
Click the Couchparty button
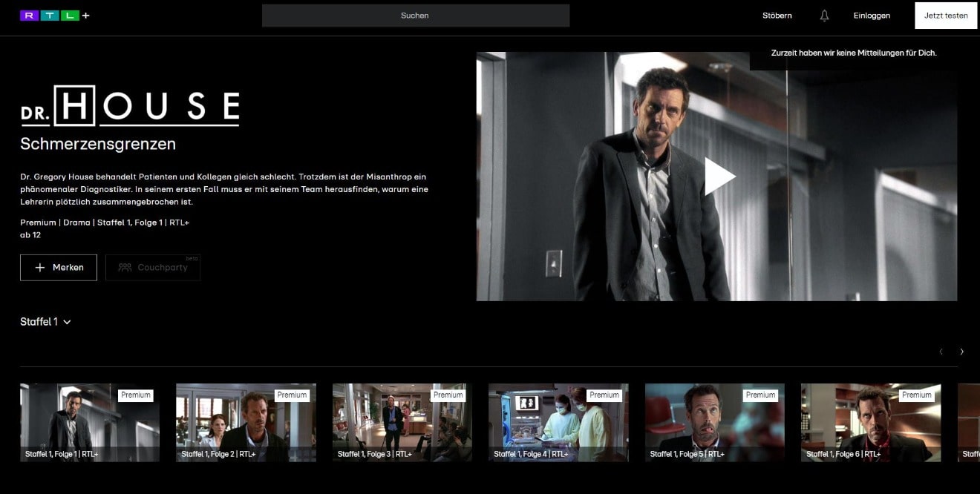153,268
